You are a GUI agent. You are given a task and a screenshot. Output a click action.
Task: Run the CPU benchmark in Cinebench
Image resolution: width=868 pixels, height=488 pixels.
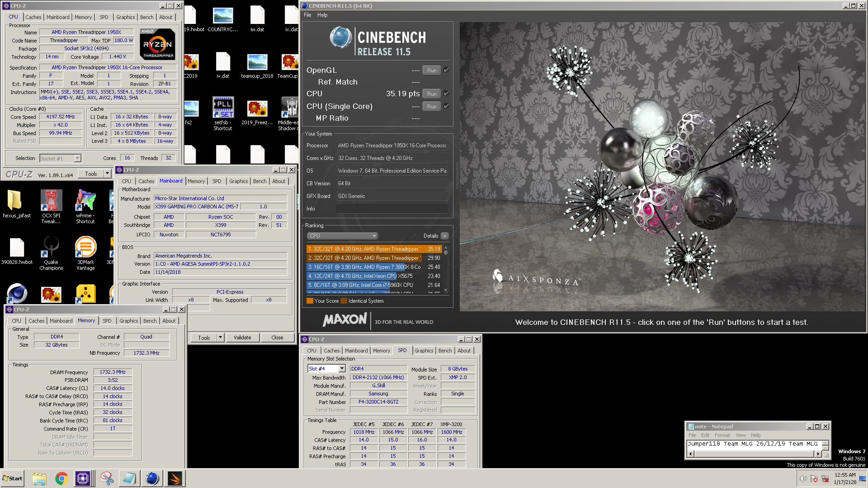coord(432,94)
